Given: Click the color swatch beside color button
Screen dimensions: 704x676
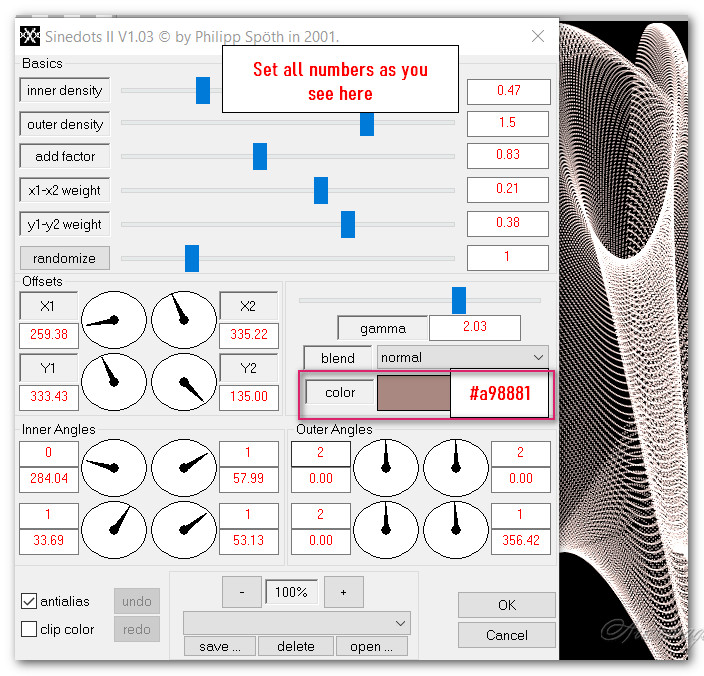Looking at the screenshot, I should [x=413, y=393].
